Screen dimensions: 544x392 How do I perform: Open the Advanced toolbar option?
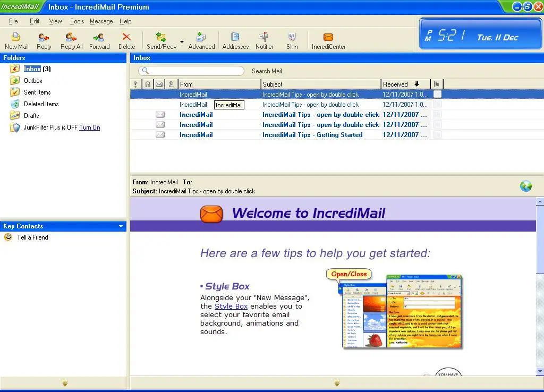click(201, 40)
